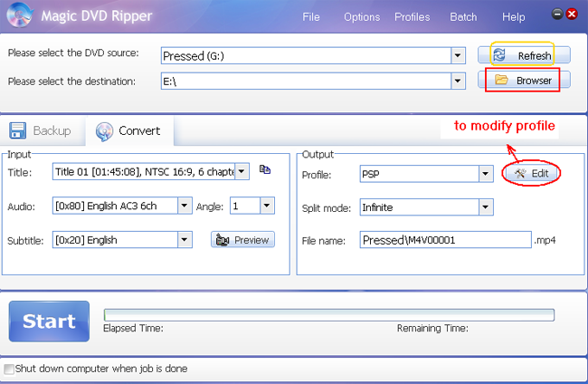Image resolution: width=588 pixels, height=384 pixels.
Task: Minimize the Magic DVD Ripper window
Action: click(x=557, y=14)
